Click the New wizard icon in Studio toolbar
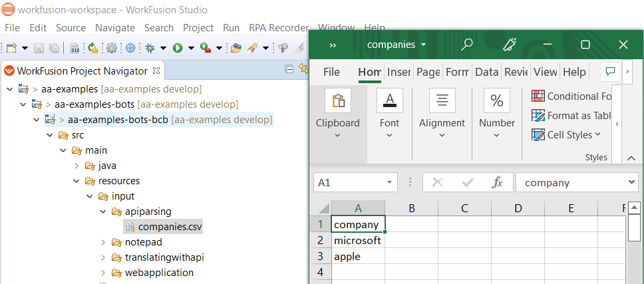Viewport: 644px width, 284px height. click(11, 49)
